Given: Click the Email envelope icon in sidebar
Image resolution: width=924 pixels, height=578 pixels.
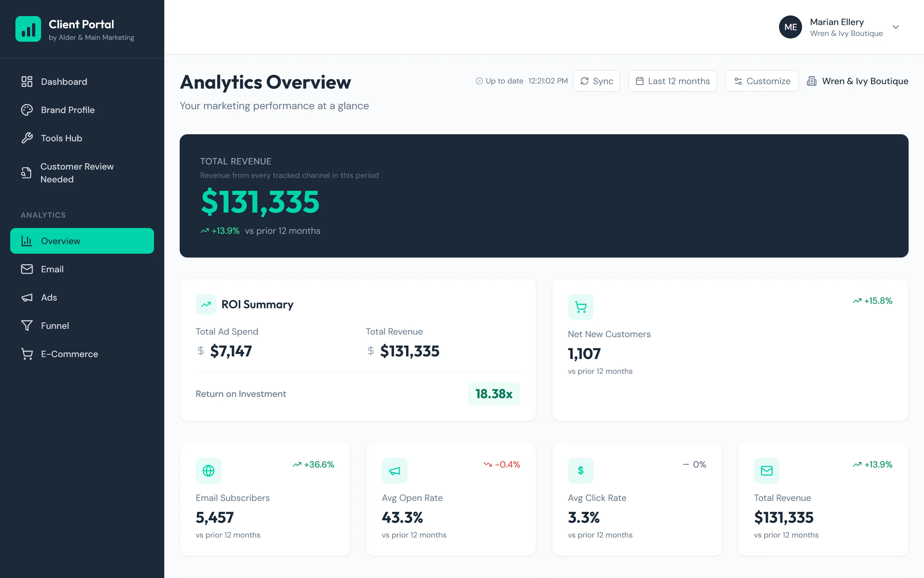Looking at the screenshot, I should [27, 269].
